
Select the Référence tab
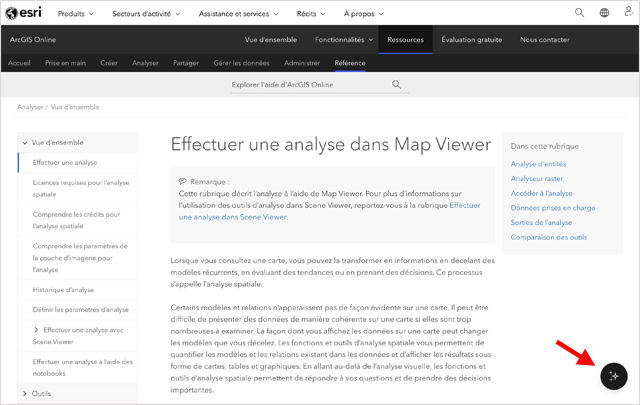coord(350,63)
